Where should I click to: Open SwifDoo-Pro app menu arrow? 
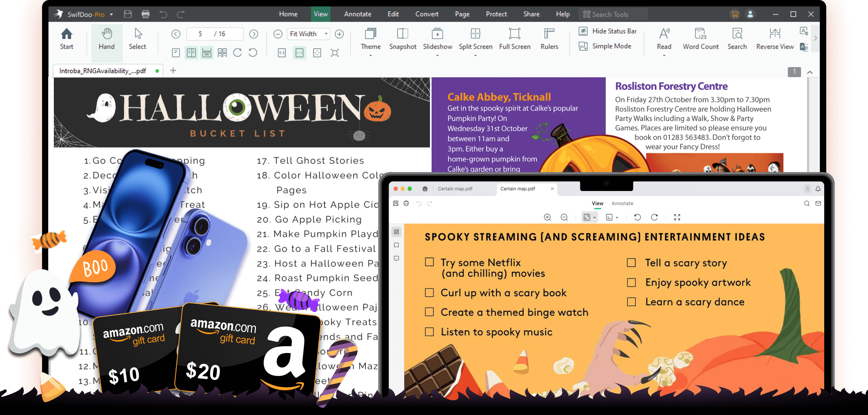pyautogui.click(x=111, y=14)
